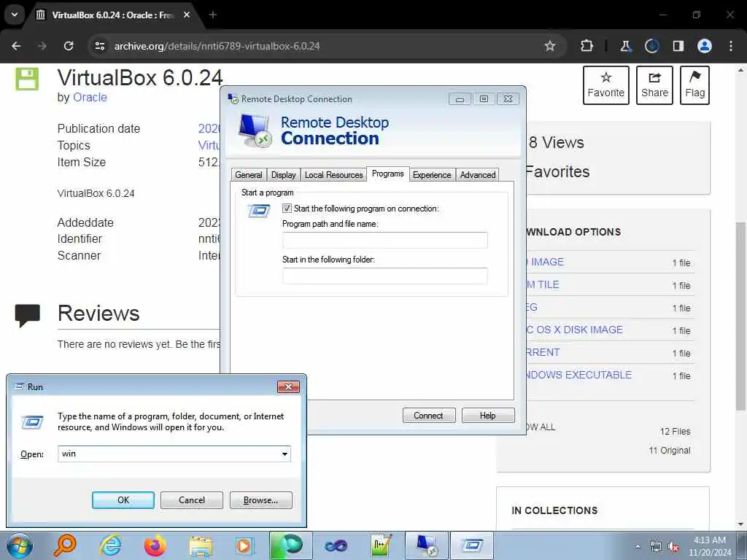Click the Program path and file name field
The image size is (747, 560).
(x=385, y=240)
